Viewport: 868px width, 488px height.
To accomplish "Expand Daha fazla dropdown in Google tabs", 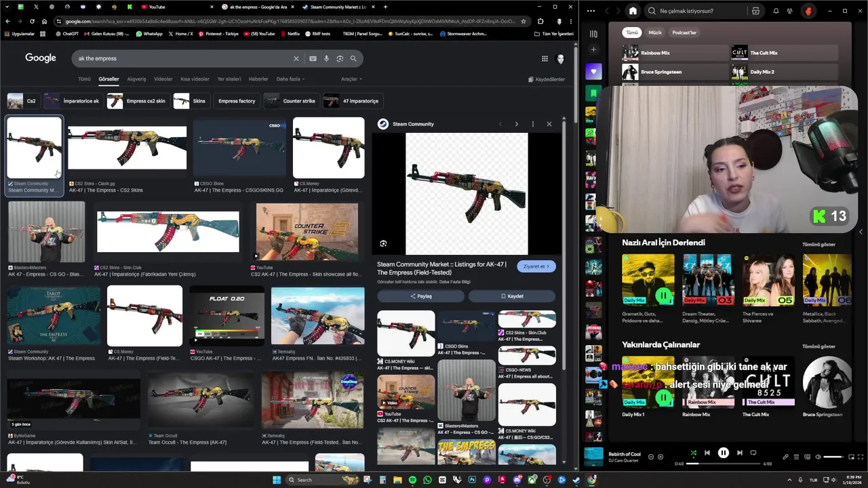I will point(290,79).
